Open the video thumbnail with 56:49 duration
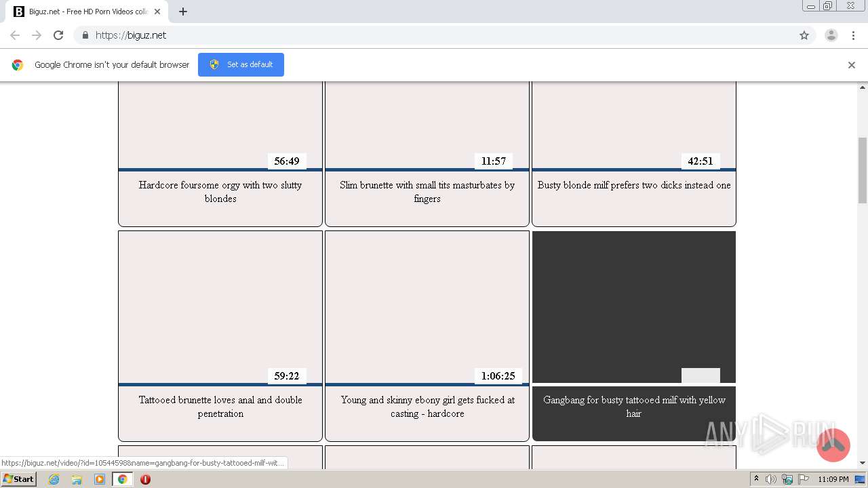868x488 pixels. coord(220,125)
